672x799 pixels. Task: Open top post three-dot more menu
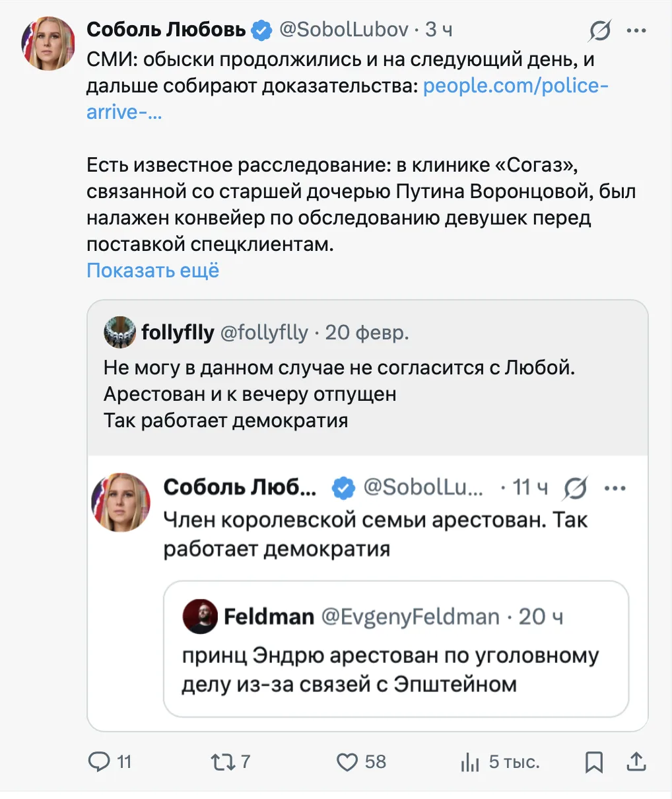tap(636, 30)
